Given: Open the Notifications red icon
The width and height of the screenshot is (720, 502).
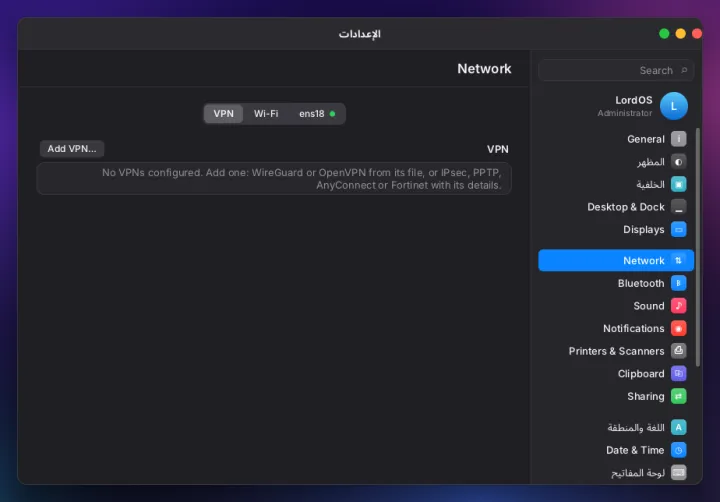Looking at the screenshot, I should [678, 328].
